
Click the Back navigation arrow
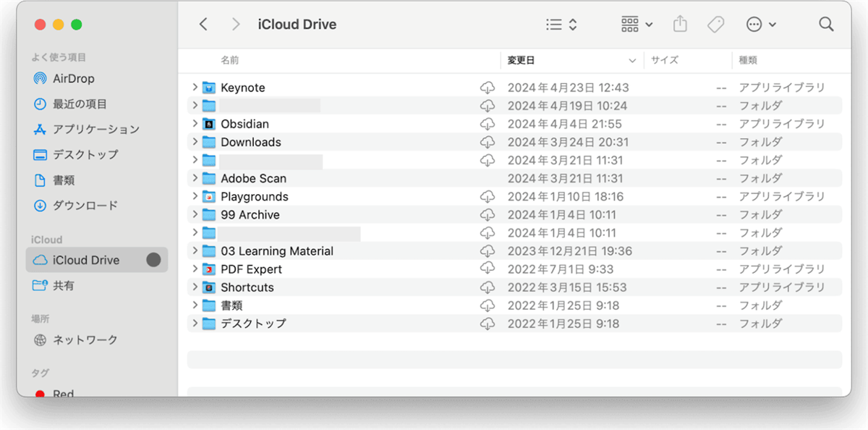click(x=203, y=25)
